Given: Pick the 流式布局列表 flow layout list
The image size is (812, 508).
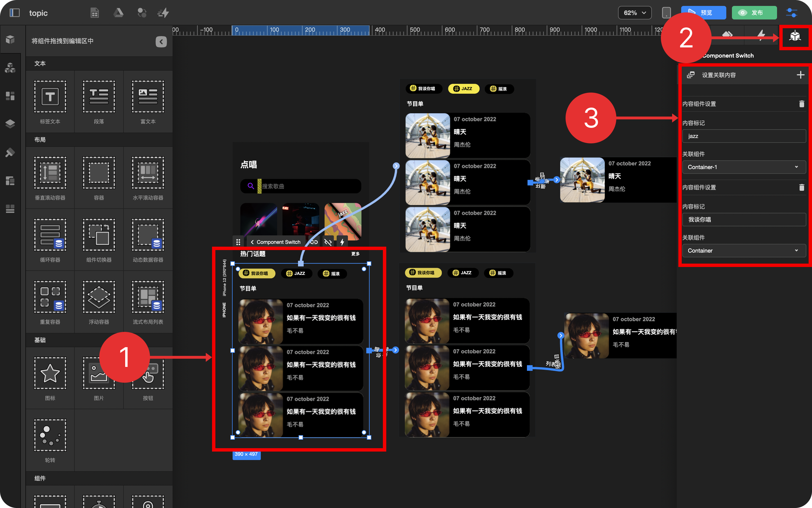Looking at the screenshot, I should pos(148,302).
